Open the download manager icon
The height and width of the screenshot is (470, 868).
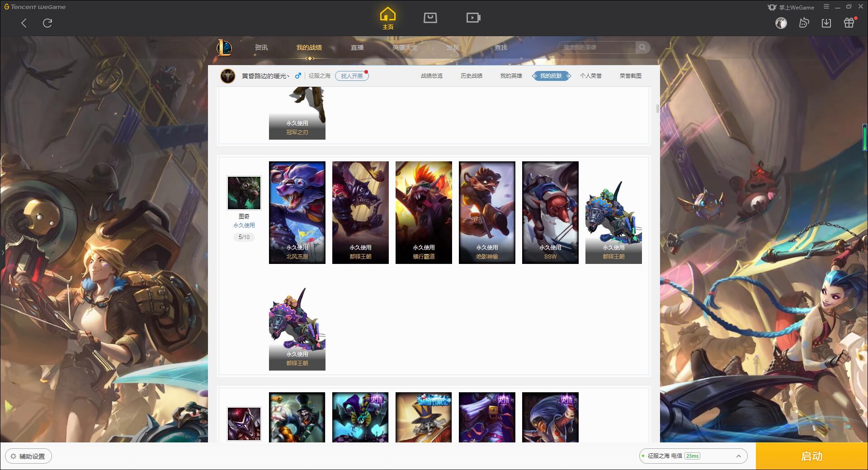pos(826,23)
